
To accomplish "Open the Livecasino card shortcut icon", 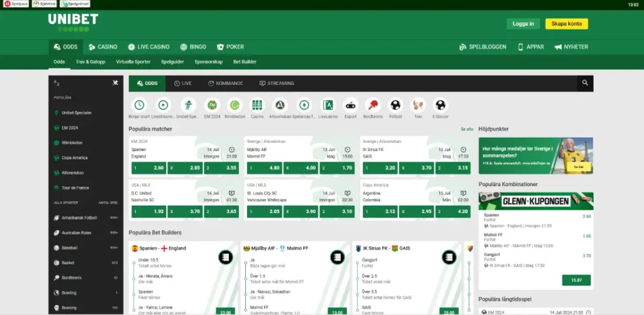I will pyautogui.click(x=327, y=105).
